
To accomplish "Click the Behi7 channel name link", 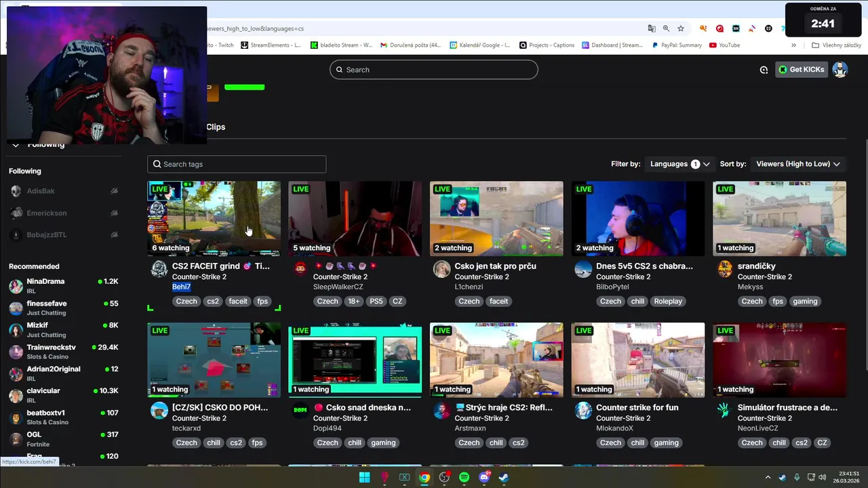I will (181, 287).
